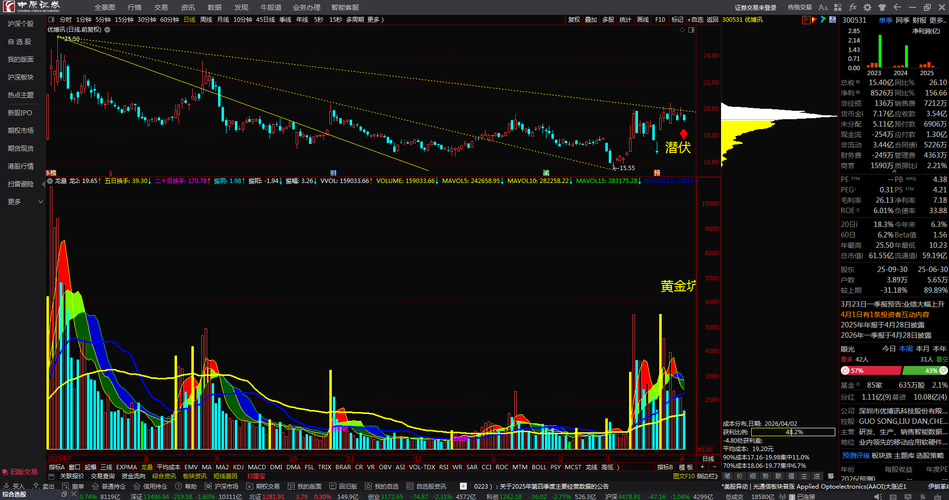
Task: Click the diamond icon at chart top-right
Action: (682, 29)
